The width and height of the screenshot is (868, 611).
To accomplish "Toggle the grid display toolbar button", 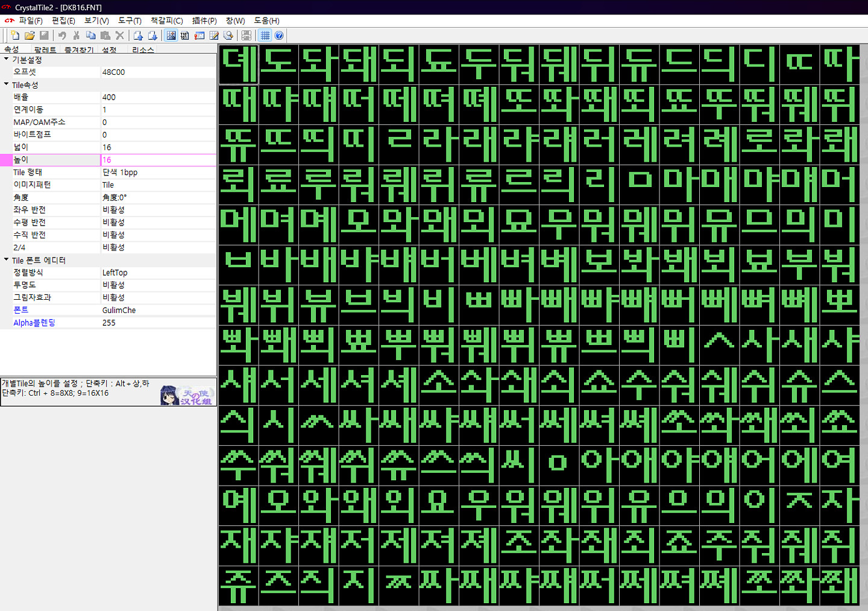I will point(265,36).
